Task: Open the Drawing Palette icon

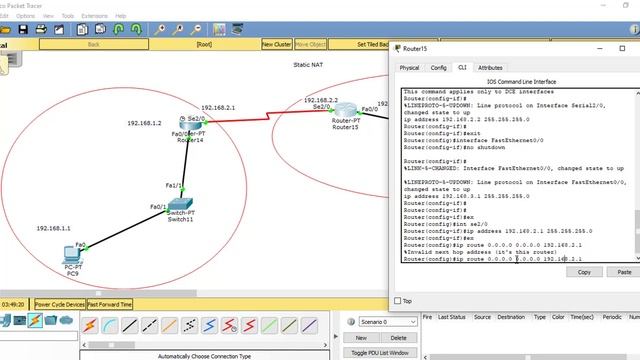Action: point(219,29)
